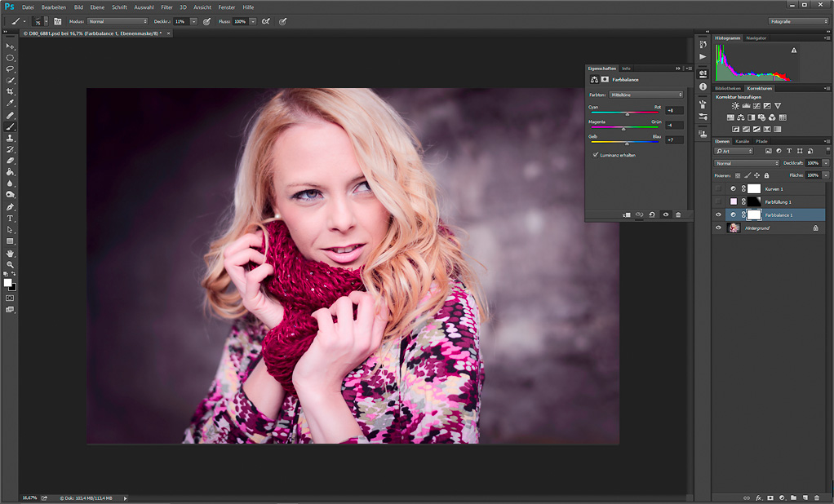Open the Datei menu
Screen dimensions: 834x504
(28, 7)
